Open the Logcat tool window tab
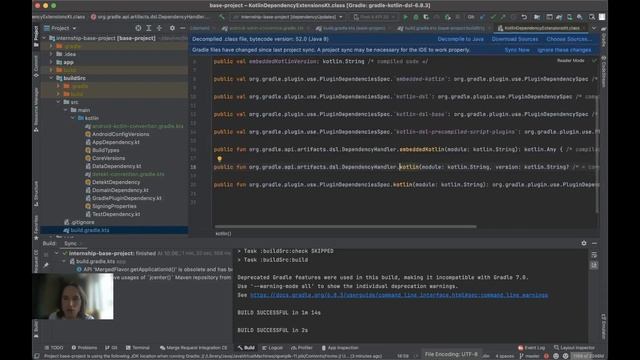Screen dimensions: 640x360 pyautogui.click(x=272, y=348)
